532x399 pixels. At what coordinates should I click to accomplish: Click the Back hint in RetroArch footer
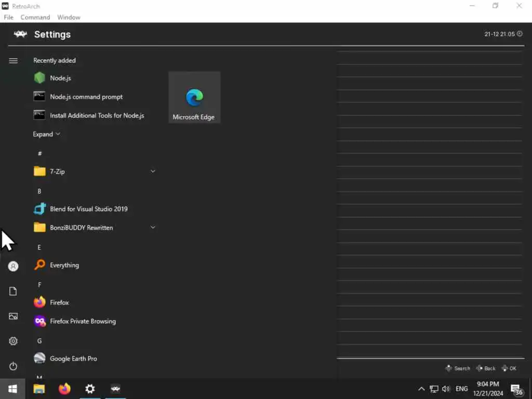point(486,368)
